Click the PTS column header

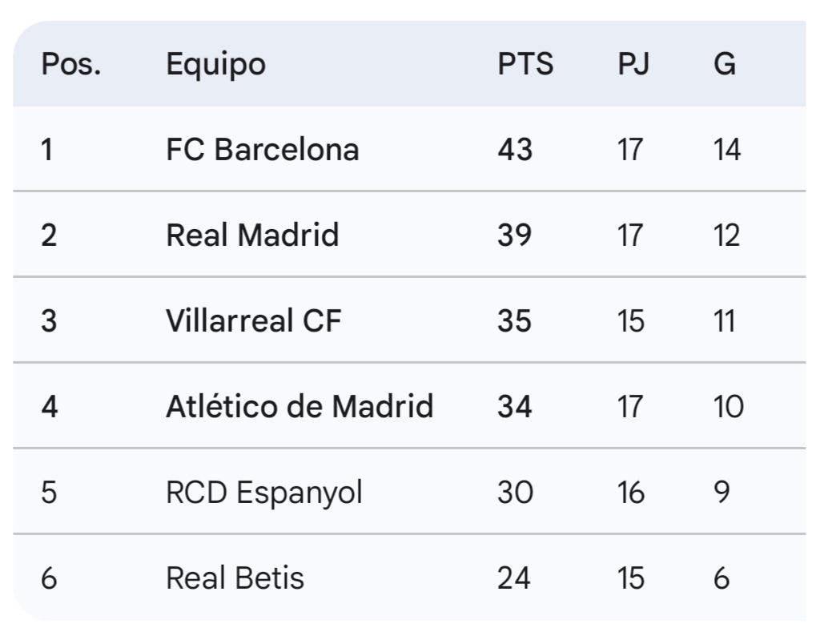(525, 64)
